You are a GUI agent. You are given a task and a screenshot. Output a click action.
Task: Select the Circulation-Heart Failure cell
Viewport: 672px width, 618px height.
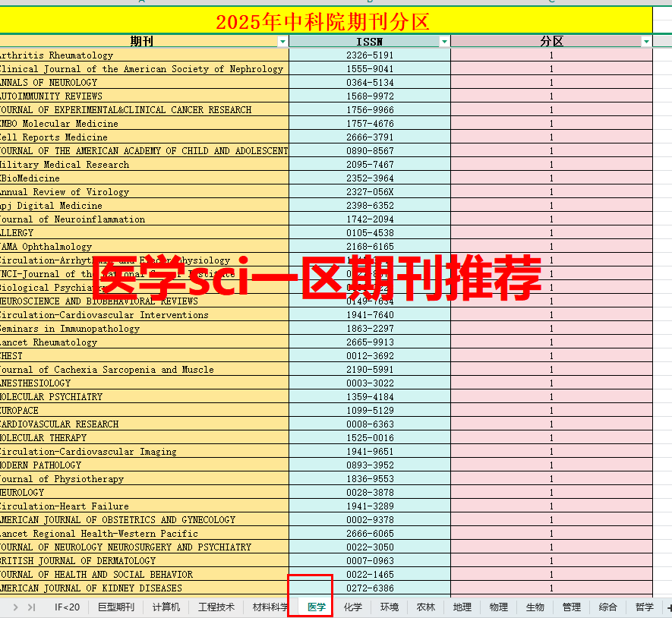pos(144,506)
